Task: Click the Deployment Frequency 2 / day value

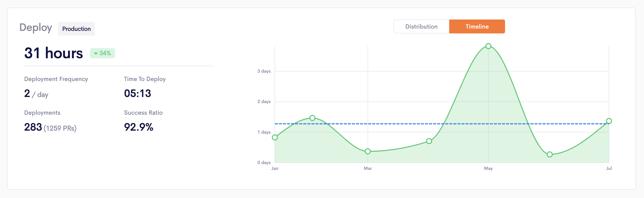Action: pos(36,94)
